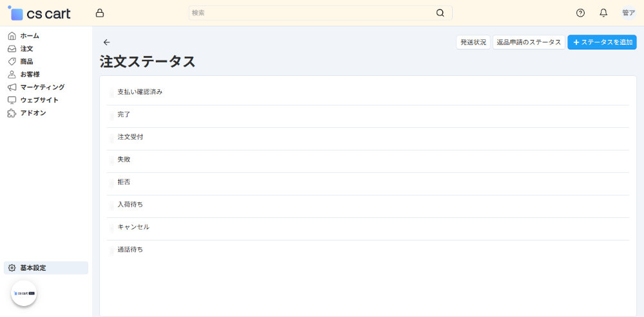Add a new status with ステータスを追加

[x=601, y=42]
